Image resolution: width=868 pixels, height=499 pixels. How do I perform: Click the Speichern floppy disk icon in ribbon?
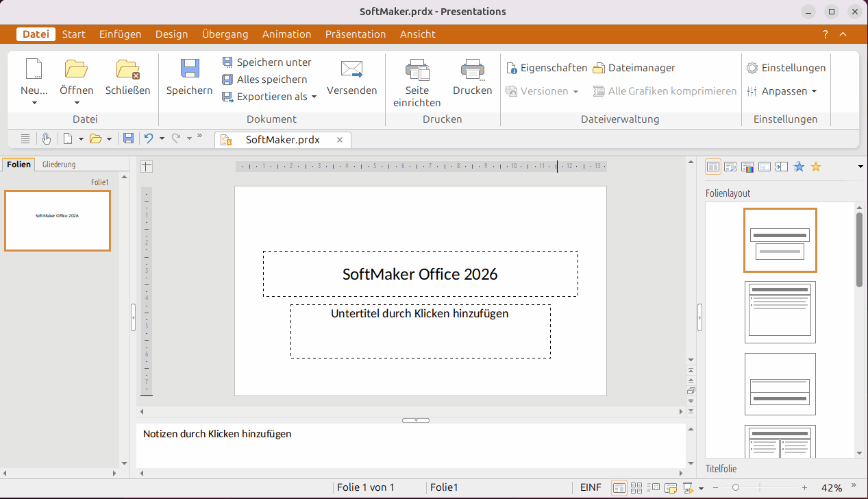[x=190, y=69]
